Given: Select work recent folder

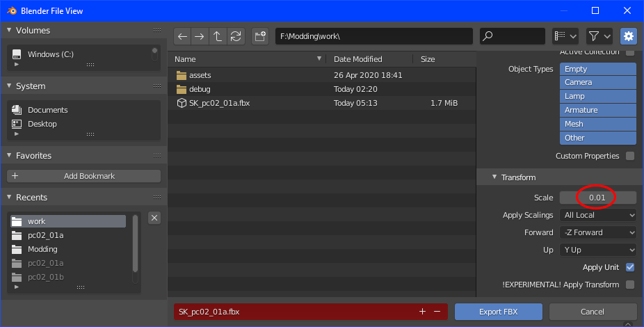Looking at the screenshot, I should click(x=68, y=221).
